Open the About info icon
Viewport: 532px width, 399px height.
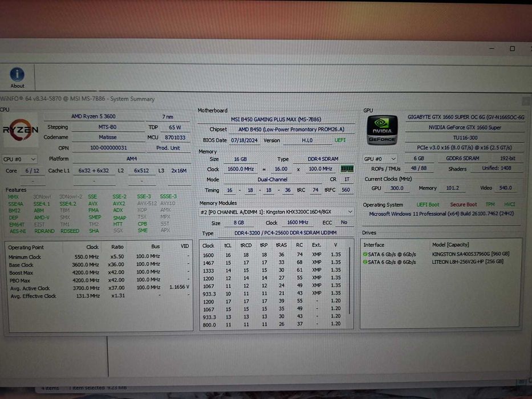(x=17, y=78)
